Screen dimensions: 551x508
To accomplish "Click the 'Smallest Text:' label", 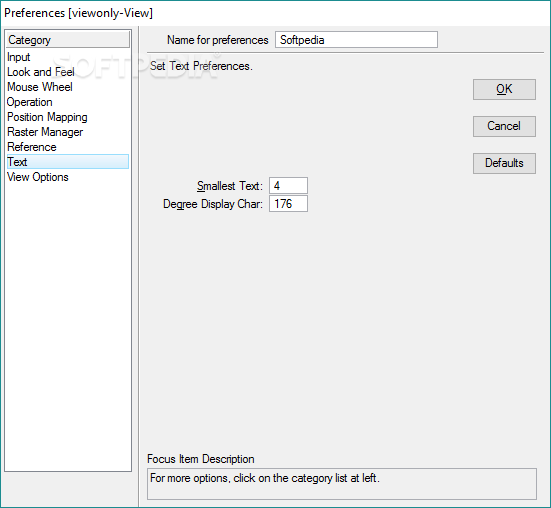I will (230, 186).
